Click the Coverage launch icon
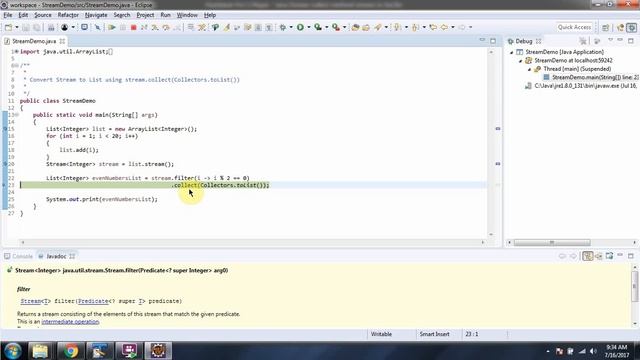 [x=318, y=27]
